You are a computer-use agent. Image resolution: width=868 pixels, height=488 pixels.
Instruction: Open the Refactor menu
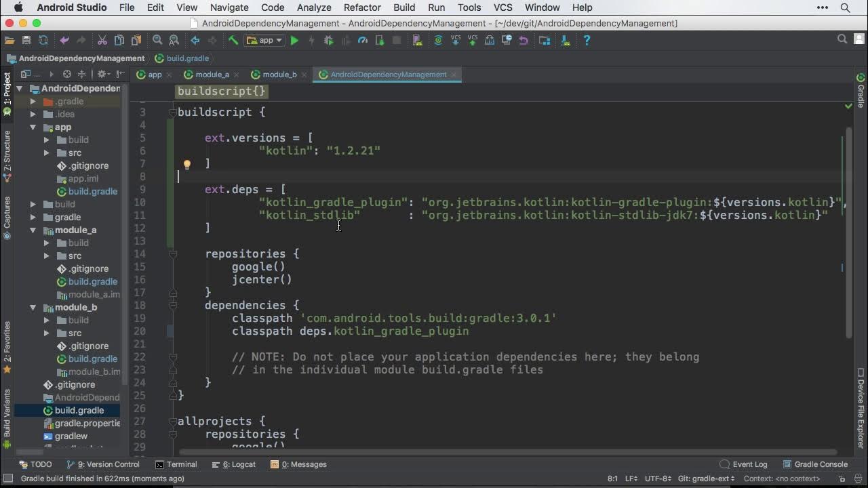[362, 7]
